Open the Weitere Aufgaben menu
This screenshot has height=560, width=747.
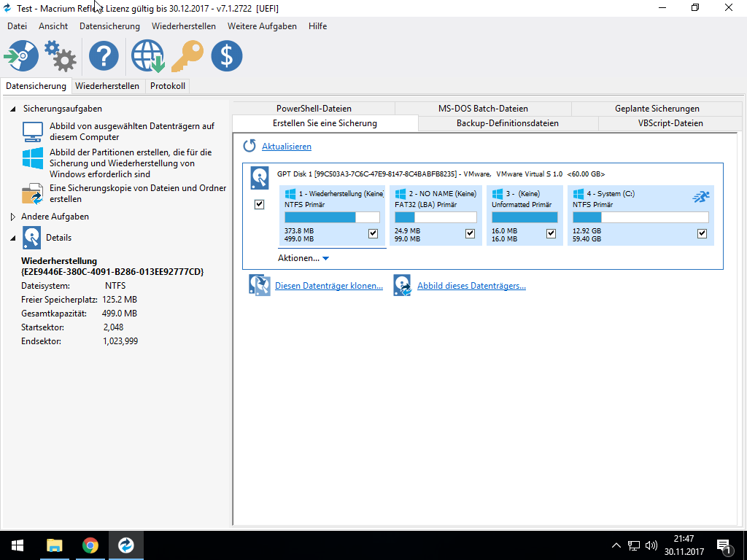coord(262,26)
